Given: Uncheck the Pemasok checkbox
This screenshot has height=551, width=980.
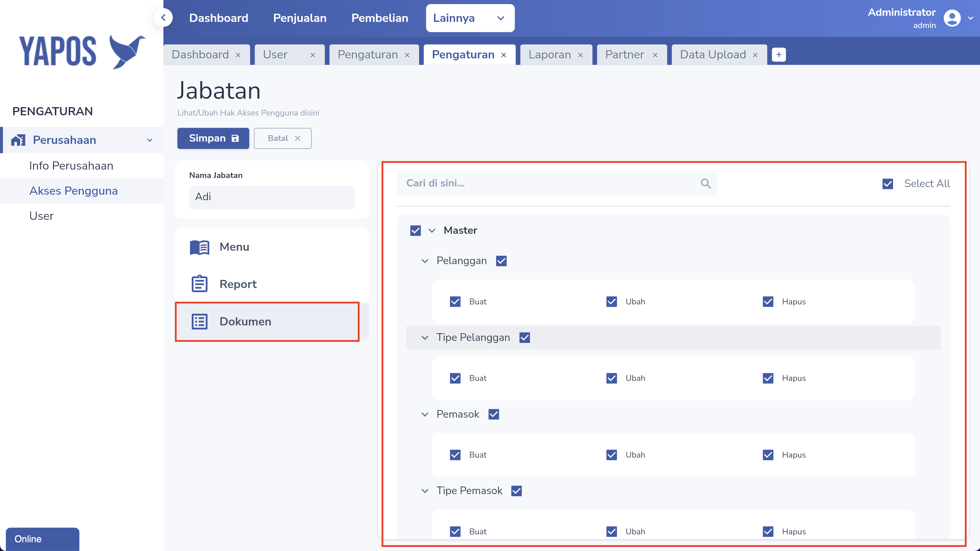Looking at the screenshot, I should 494,414.
